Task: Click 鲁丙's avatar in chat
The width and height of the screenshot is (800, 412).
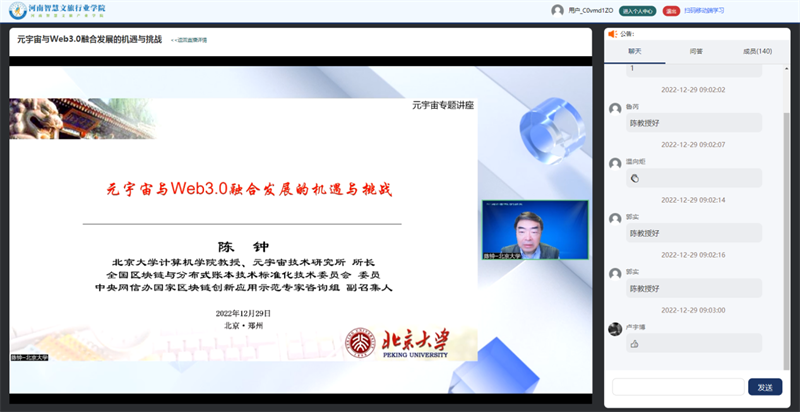Action: pos(615,109)
